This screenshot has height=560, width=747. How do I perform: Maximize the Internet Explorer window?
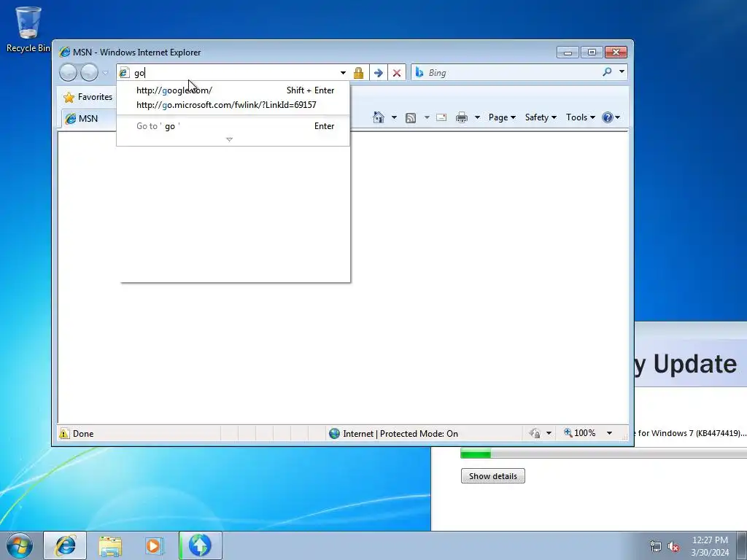tap(592, 52)
